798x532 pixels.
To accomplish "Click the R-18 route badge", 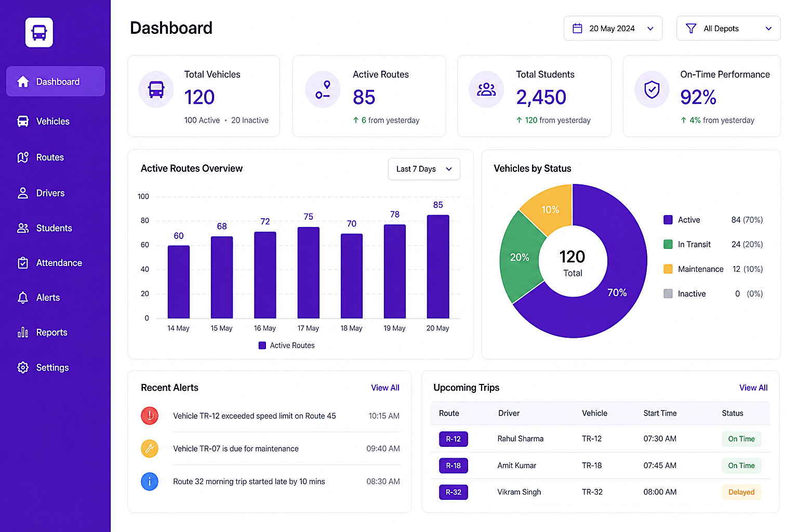I will [454, 465].
